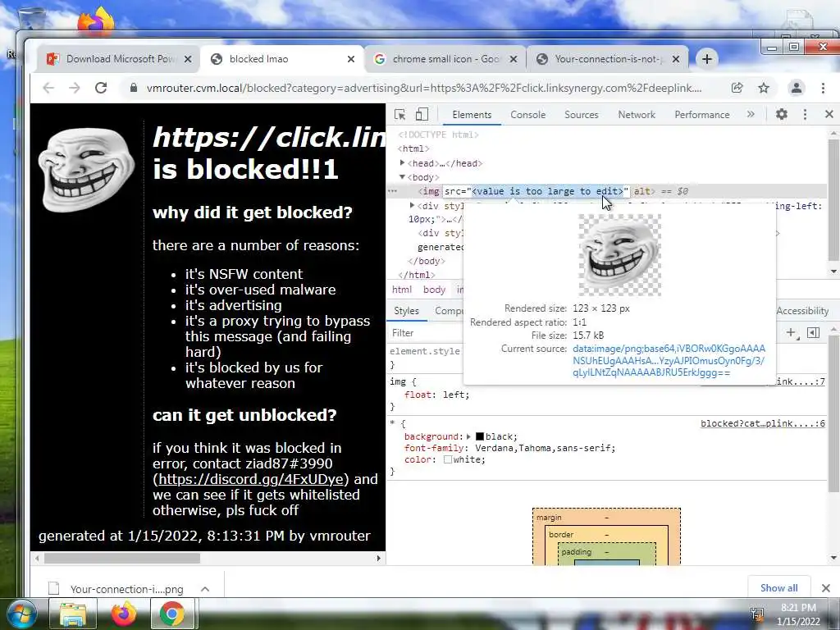This screenshot has width=840, height=630.
Task: Click the white color swatch
Action: pos(448,459)
